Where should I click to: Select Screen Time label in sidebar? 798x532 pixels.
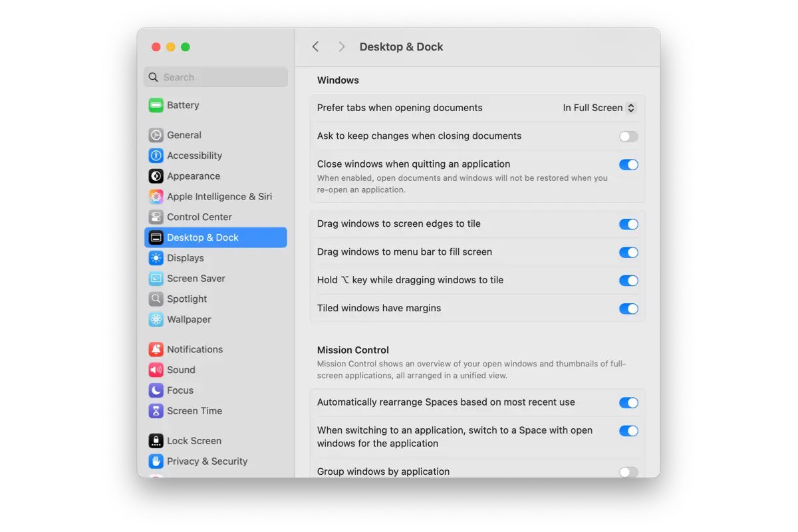click(195, 411)
